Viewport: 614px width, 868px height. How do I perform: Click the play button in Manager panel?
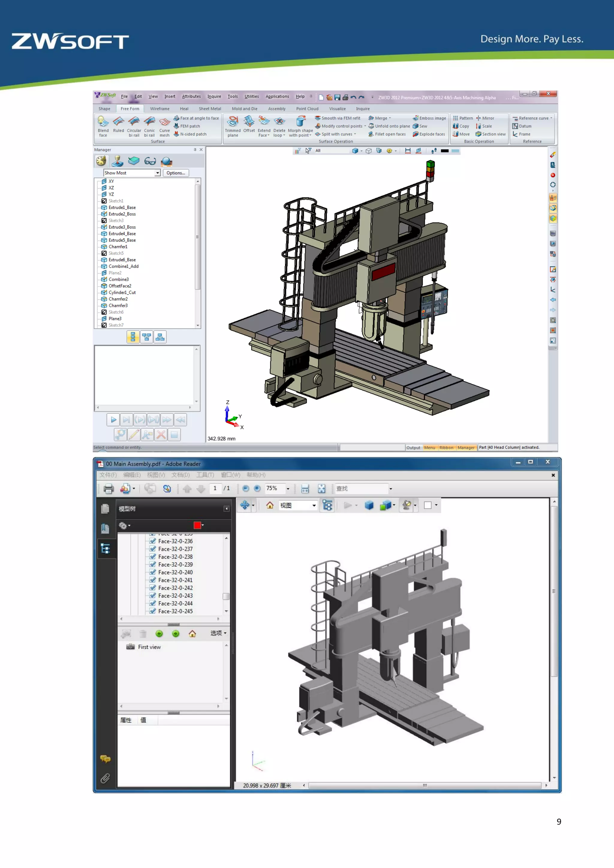coord(113,420)
